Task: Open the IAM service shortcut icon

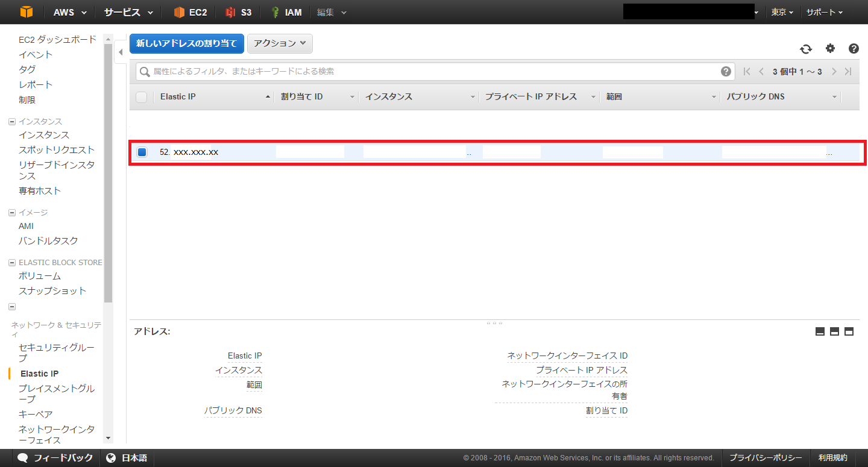Action: pyautogui.click(x=275, y=12)
